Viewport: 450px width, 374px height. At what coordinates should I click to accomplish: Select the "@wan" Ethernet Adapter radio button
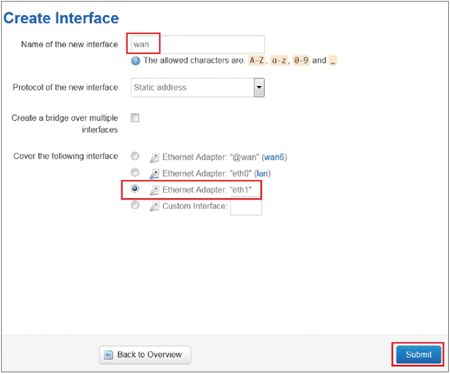(135, 156)
